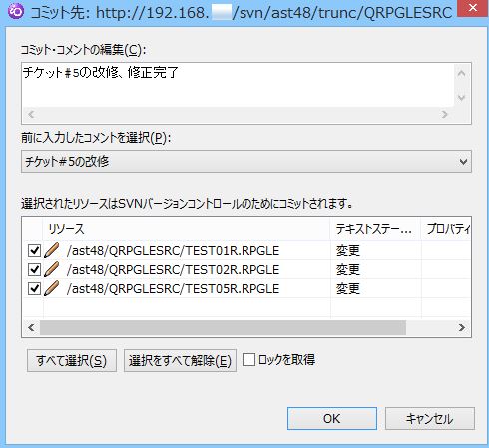Click in the commit comment text area
Screen dimensions: 489x448
coord(239,85)
